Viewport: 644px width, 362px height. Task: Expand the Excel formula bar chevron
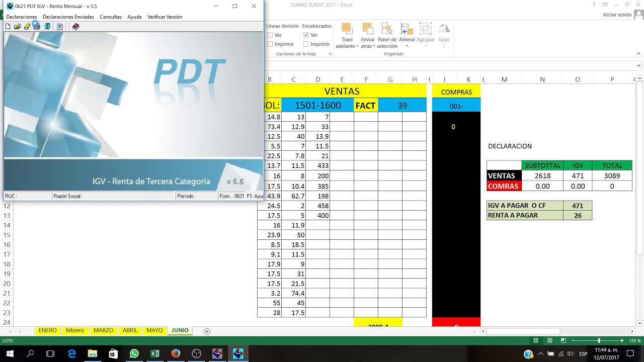coord(639,66)
